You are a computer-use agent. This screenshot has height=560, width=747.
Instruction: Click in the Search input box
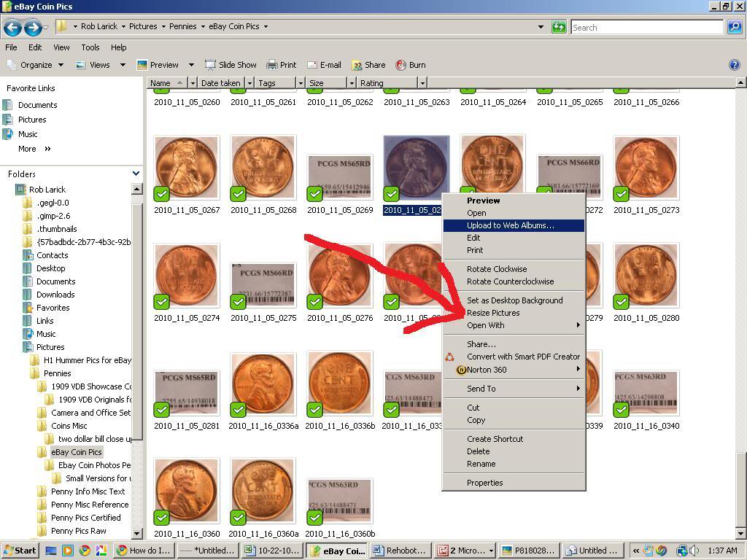click(646, 27)
